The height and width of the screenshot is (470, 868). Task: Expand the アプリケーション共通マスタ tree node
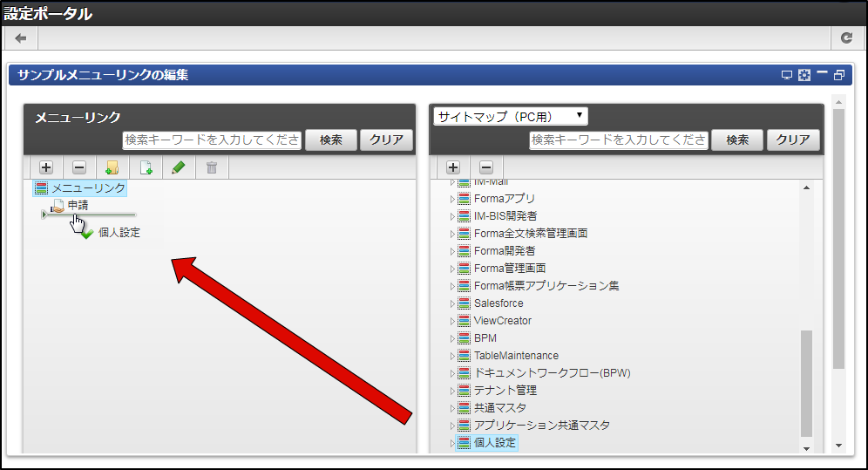point(451,426)
